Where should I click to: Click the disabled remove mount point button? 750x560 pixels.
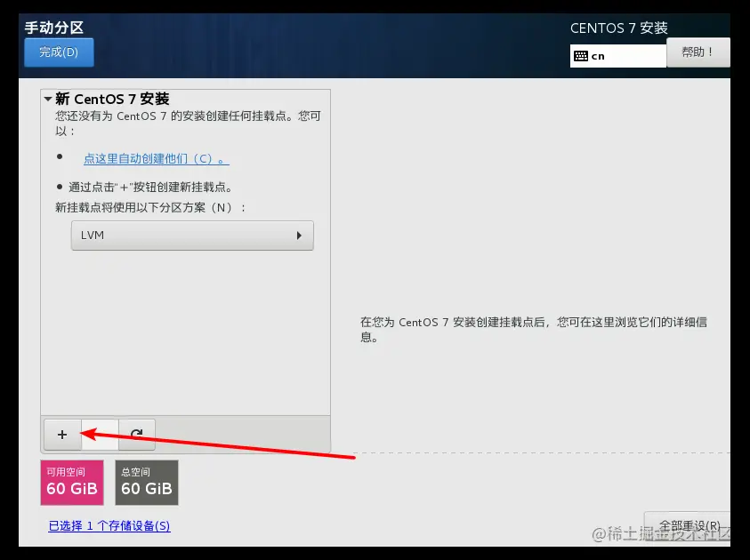[100, 435]
